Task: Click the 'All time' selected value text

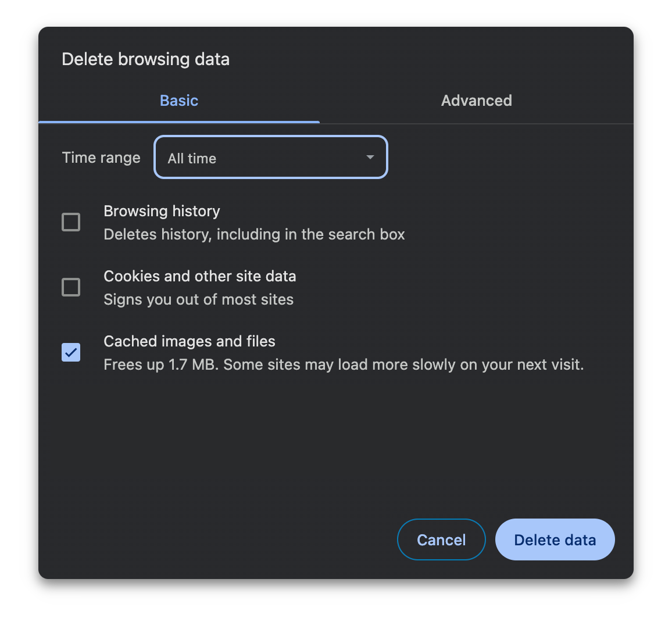Action: [192, 159]
